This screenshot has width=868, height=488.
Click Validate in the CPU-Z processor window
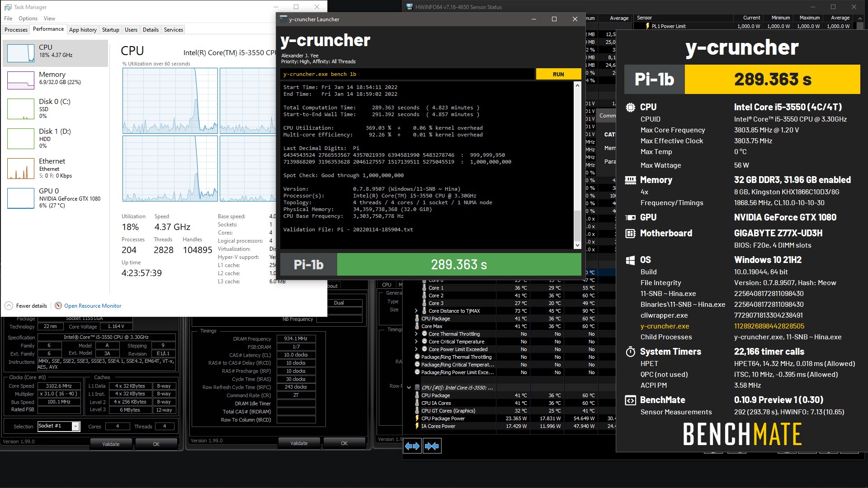point(111,444)
